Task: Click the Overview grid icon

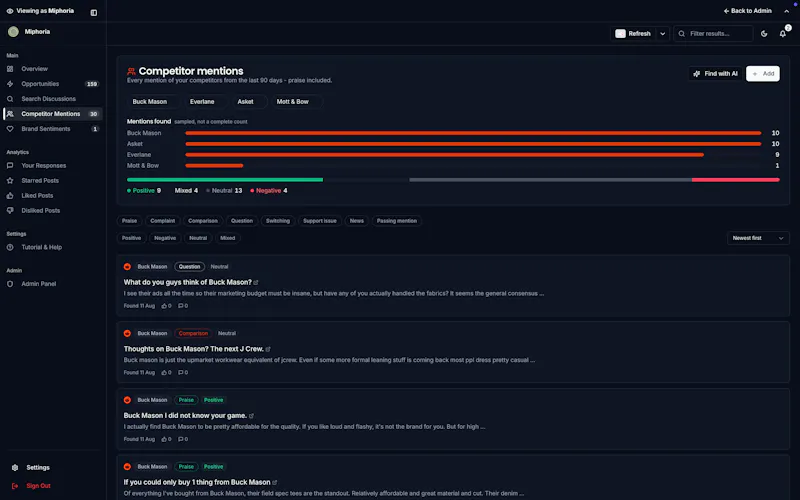Action: click(10, 69)
